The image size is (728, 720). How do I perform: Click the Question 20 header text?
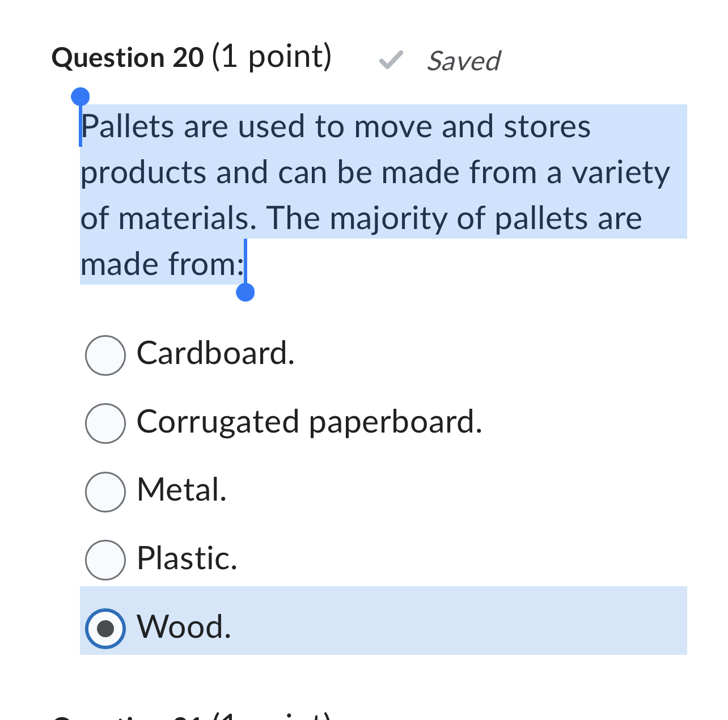click(126, 57)
